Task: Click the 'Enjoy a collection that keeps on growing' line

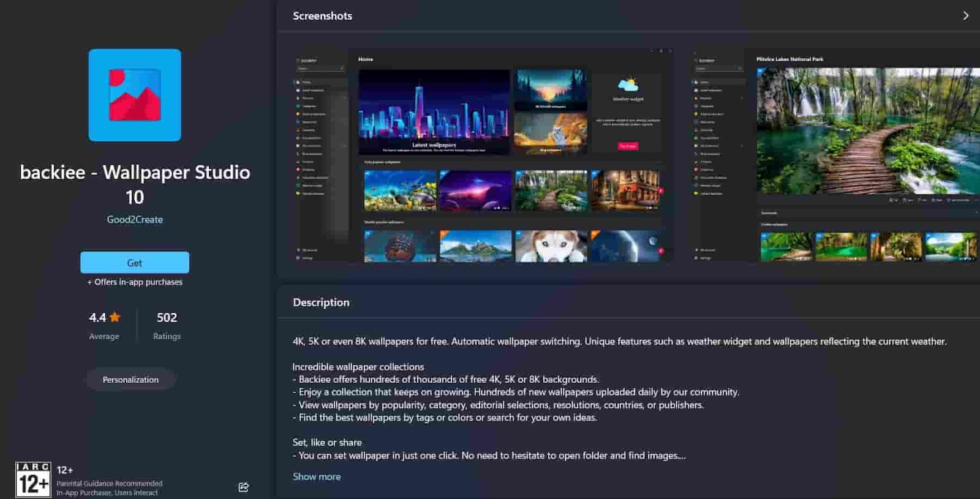Action: pos(516,392)
